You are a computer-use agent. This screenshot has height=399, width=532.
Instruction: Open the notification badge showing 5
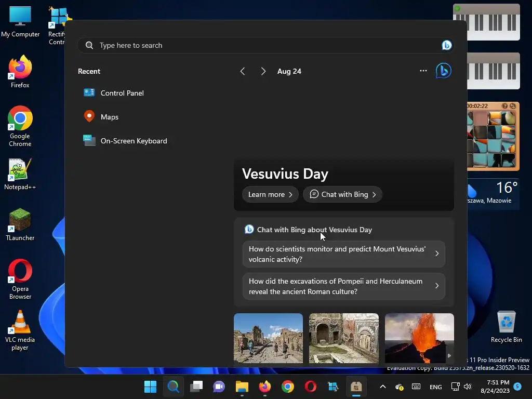pyautogui.click(x=517, y=386)
